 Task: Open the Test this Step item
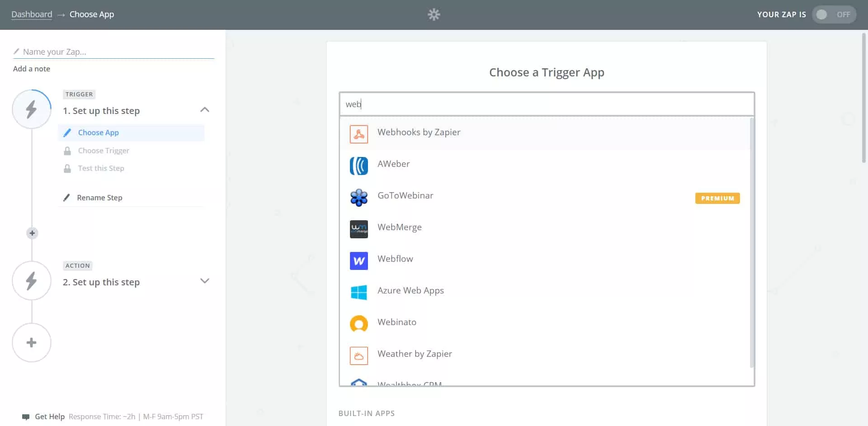tap(101, 168)
